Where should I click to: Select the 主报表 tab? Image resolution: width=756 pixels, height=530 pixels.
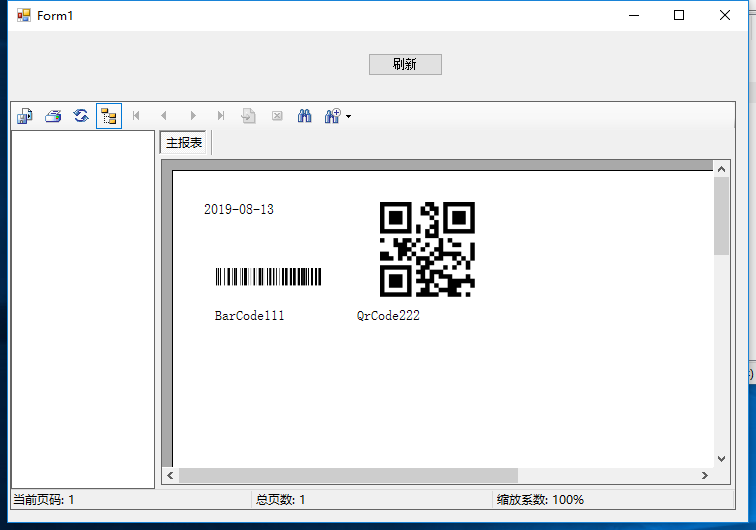(x=183, y=143)
